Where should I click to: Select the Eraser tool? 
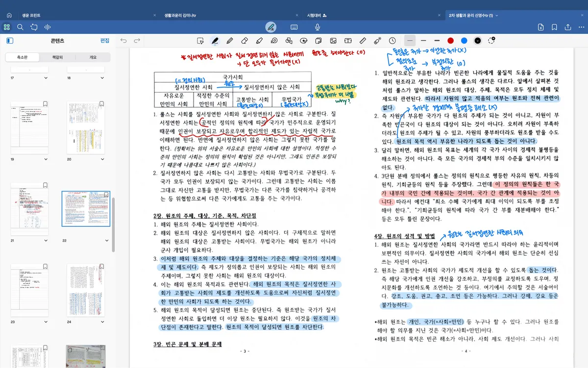pyautogui.click(x=245, y=40)
